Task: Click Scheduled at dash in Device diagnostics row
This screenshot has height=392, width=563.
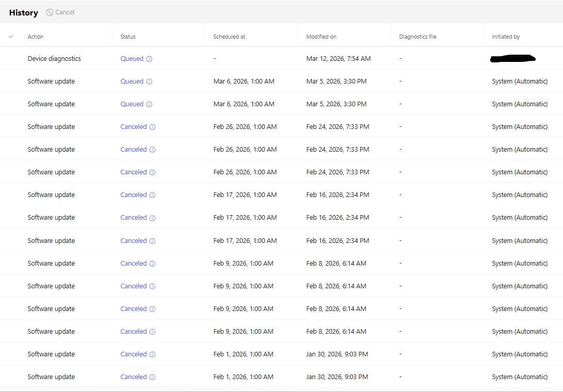Action: tap(215, 58)
